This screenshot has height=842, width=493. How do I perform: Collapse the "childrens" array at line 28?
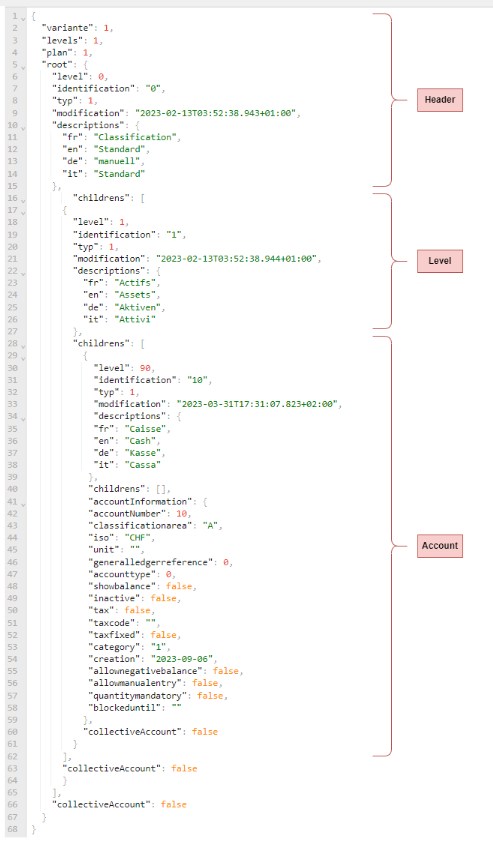tap(23, 346)
